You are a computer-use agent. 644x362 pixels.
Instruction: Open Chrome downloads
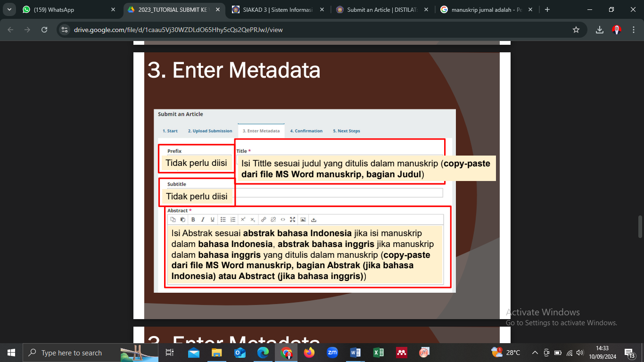click(600, 30)
